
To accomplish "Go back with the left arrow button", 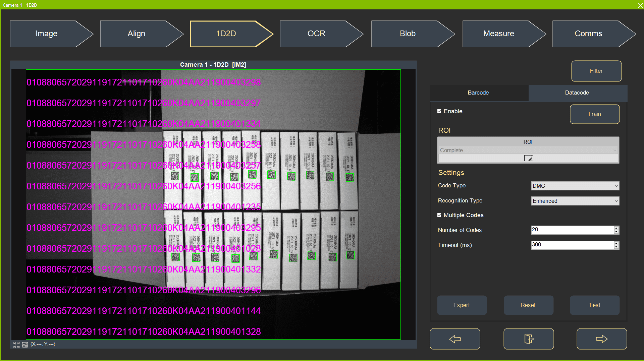I will (455, 339).
